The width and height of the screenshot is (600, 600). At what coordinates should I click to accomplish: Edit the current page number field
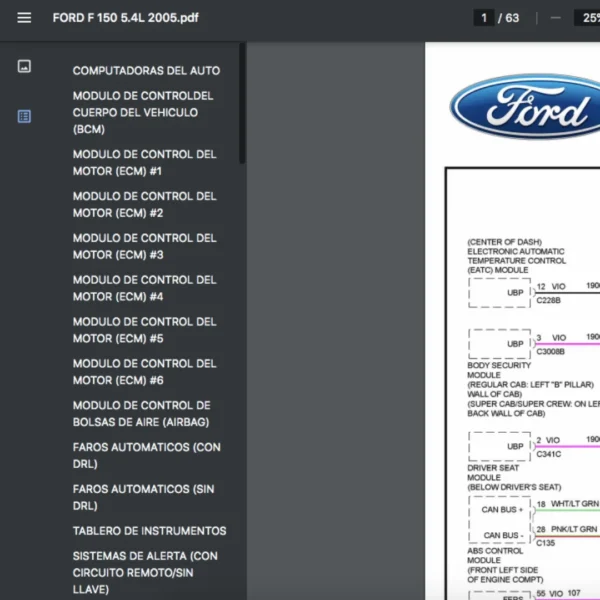pos(484,18)
